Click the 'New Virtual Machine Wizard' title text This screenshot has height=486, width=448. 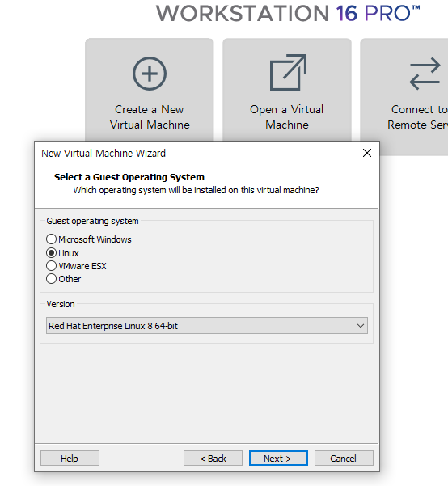pyautogui.click(x=104, y=153)
